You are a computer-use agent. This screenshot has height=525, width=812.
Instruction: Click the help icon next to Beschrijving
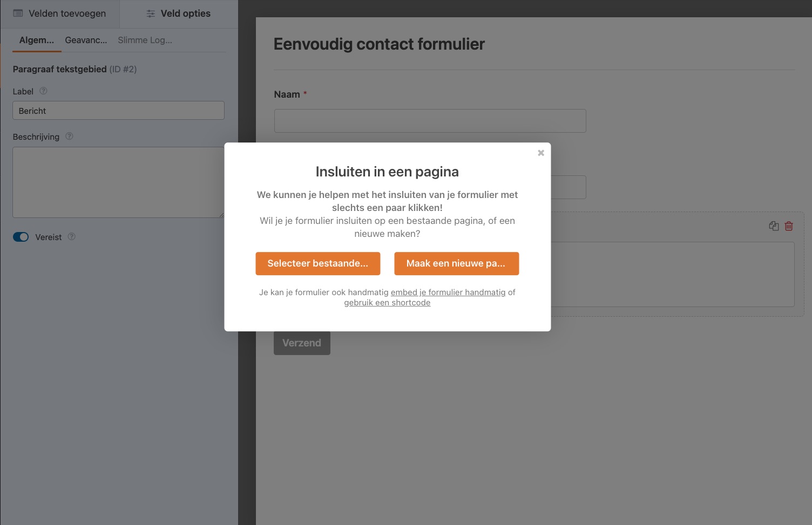69,136
